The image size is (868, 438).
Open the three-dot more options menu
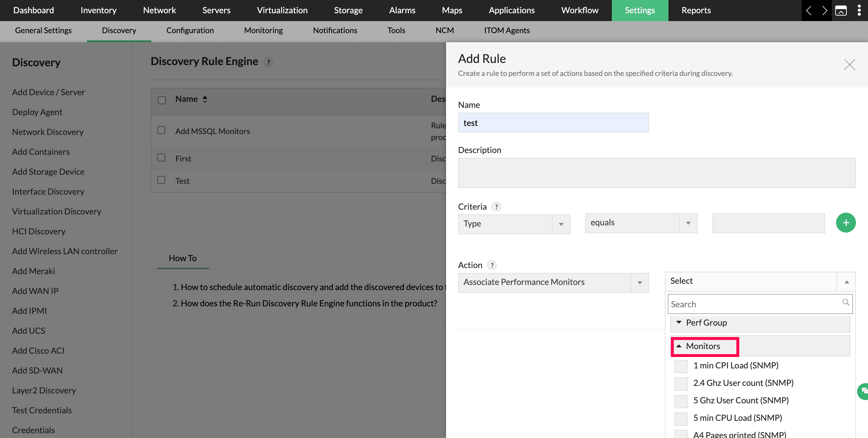tap(859, 11)
